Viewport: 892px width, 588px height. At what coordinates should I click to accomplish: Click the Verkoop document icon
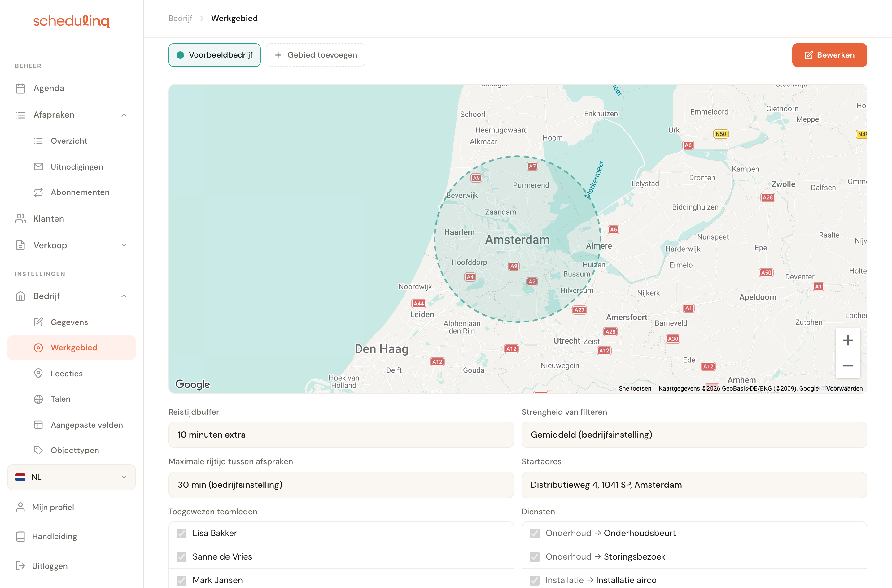tap(20, 245)
